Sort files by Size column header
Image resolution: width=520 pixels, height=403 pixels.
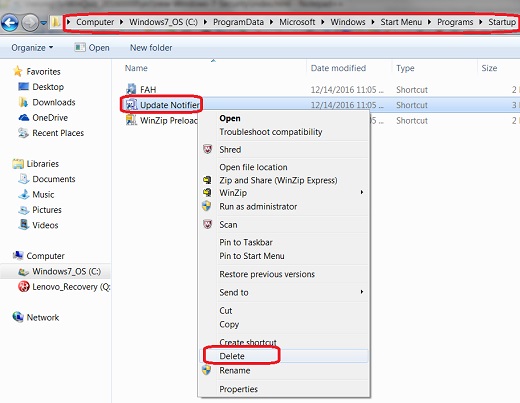tap(489, 68)
